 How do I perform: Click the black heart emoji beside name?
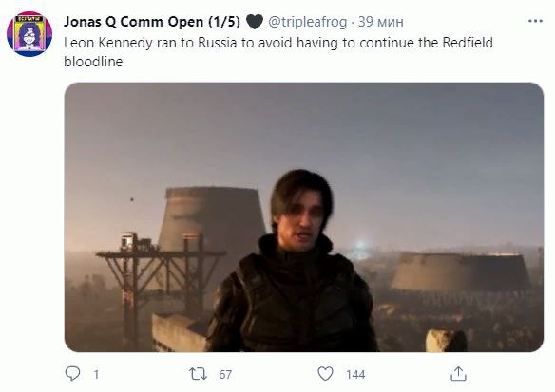click(254, 22)
